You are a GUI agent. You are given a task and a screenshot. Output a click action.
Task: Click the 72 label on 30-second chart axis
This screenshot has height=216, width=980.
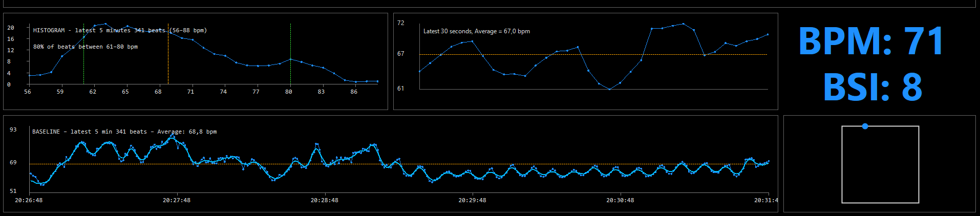click(401, 23)
